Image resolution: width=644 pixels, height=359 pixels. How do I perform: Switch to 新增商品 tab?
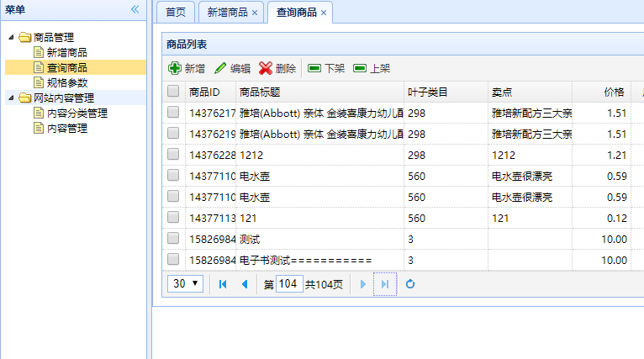tap(228, 13)
